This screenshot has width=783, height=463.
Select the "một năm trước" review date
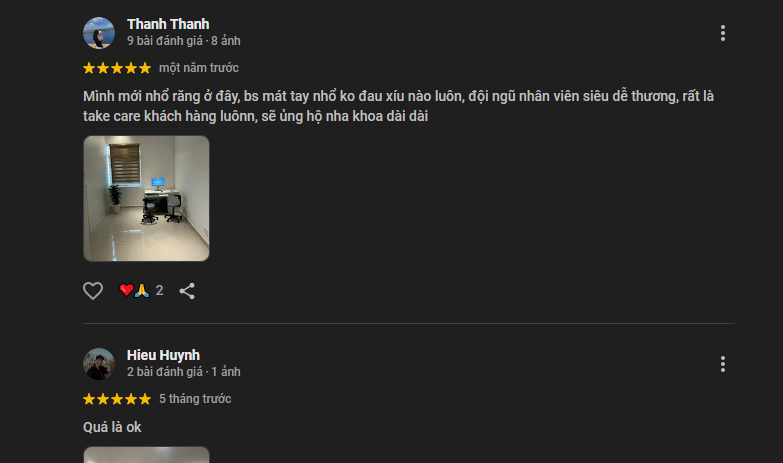pyautogui.click(x=199, y=68)
